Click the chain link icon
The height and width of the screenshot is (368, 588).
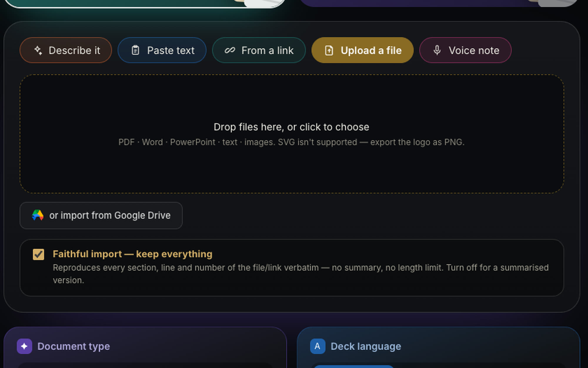[230, 50]
